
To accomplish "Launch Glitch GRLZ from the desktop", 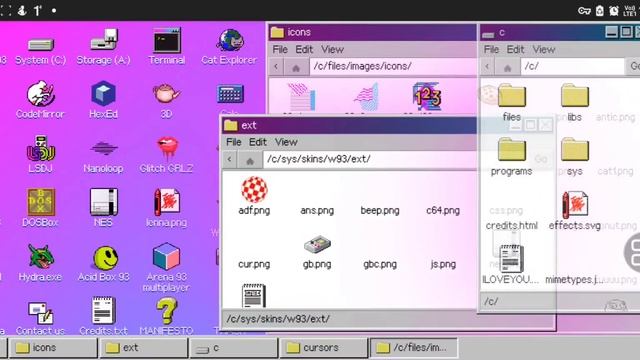I will [x=166, y=154].
